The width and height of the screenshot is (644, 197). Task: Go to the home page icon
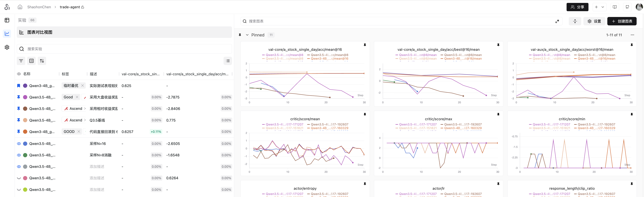tap(20, 7)
